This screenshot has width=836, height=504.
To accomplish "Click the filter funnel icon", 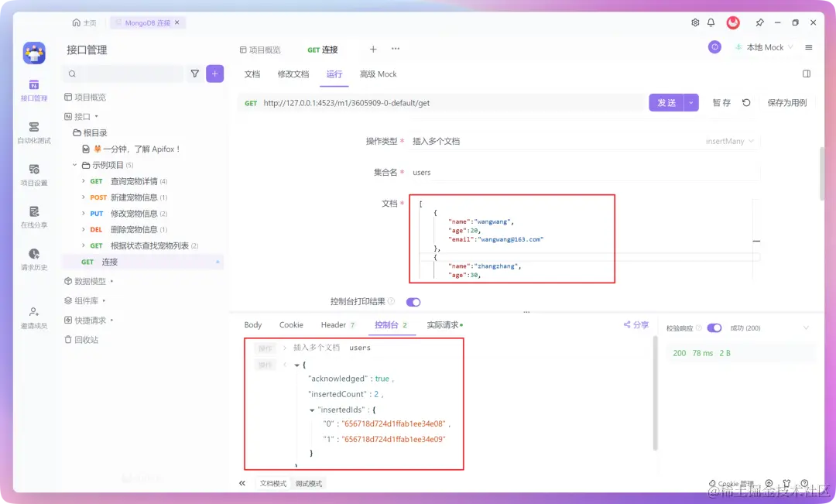I will (194, 74).
